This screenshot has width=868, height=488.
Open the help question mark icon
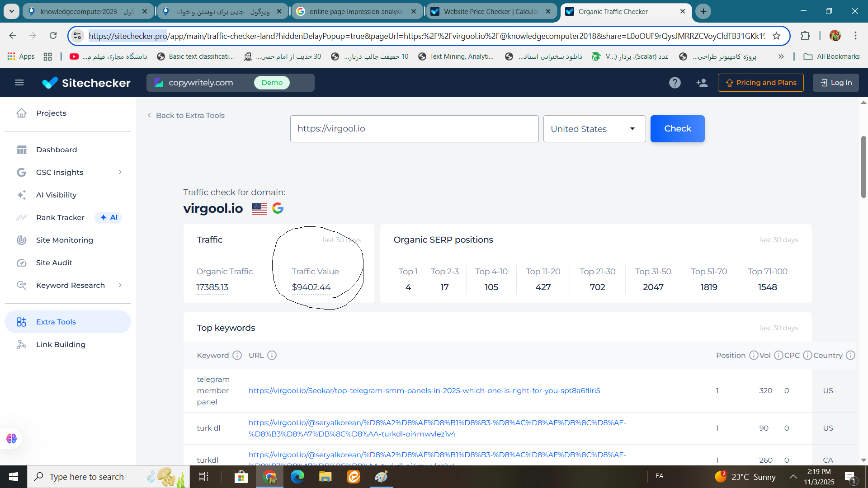(675, 83)
